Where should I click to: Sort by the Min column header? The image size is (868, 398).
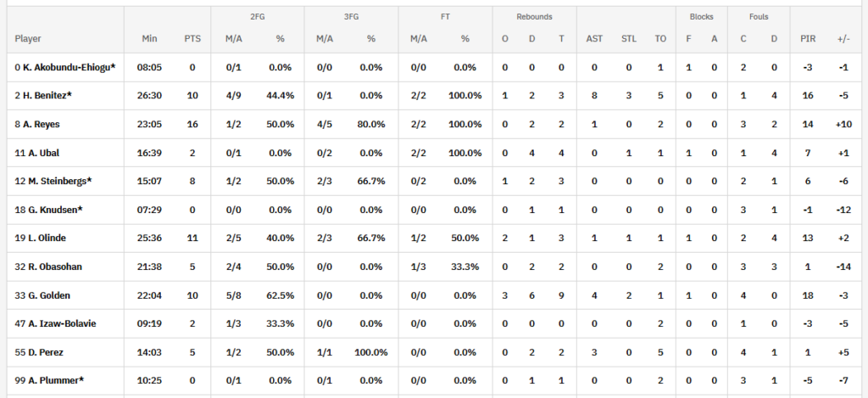tap(150, 38)
